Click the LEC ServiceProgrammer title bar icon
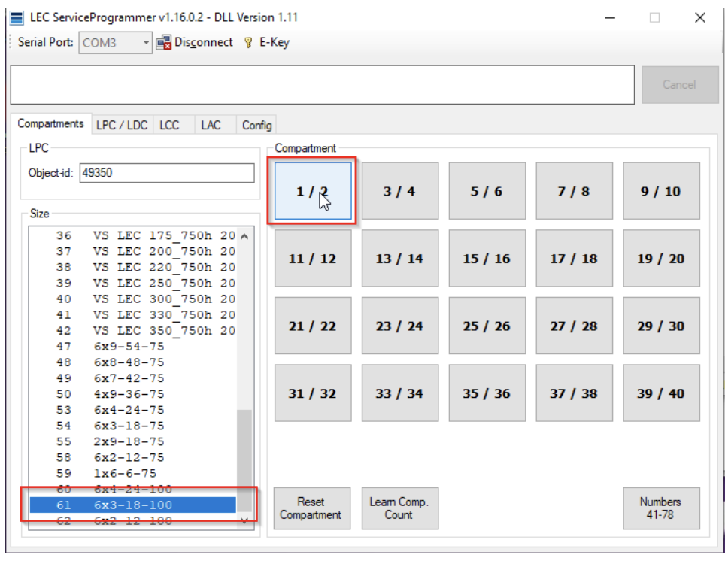This screenshot has width=728, height=561. click(x=17, y=17)
